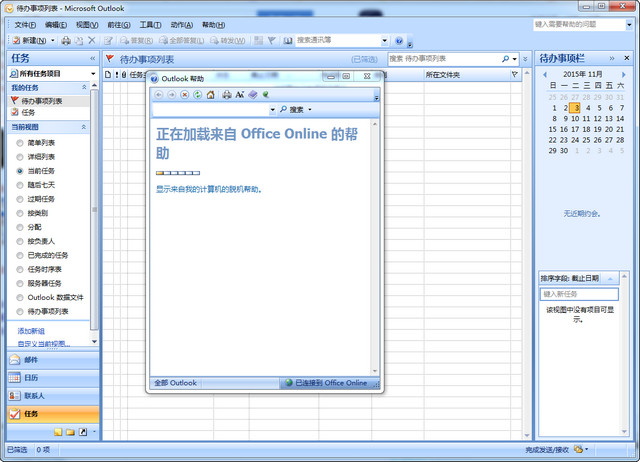Open the 动作(A) menu
Viewport: 640px width, 462px height.
pyautogui.click(x=182, y=25)
